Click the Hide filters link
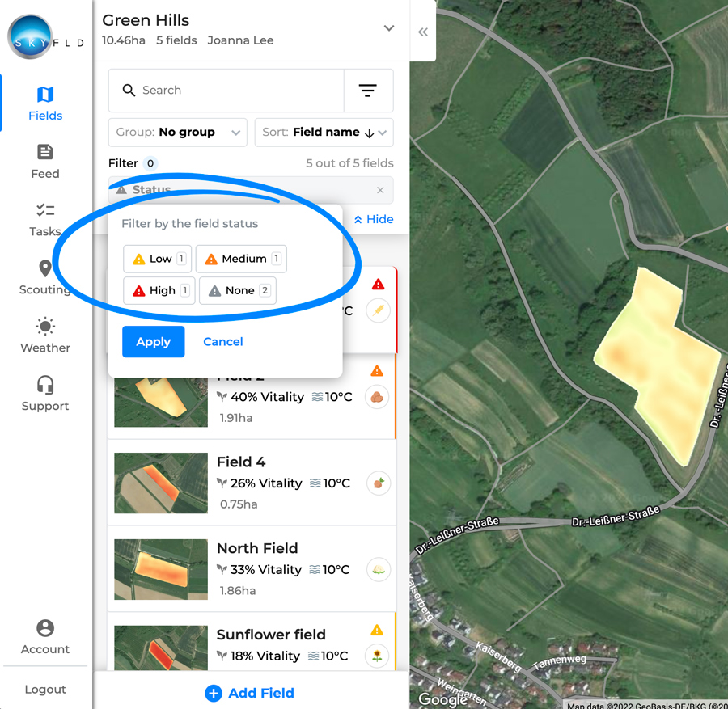 (374, 219)
